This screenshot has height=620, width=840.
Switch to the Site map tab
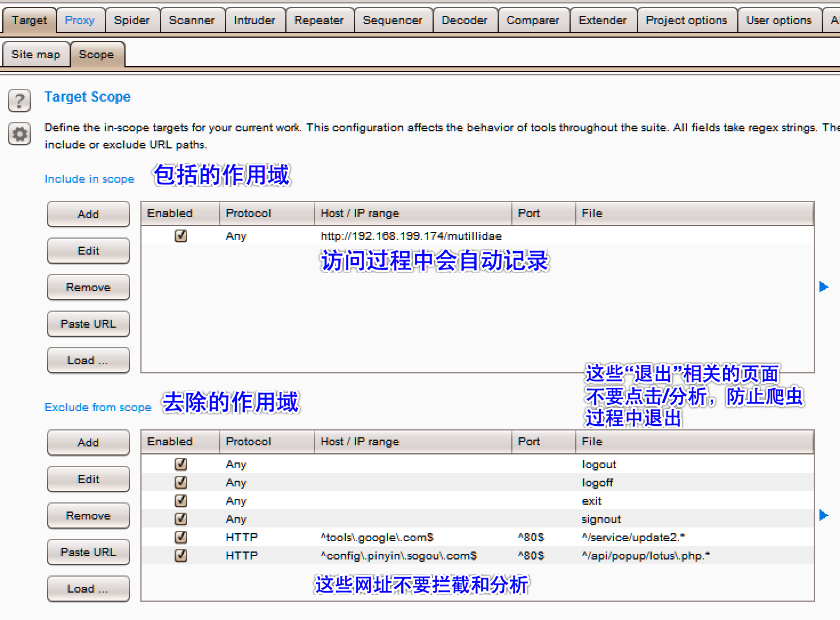pos(35,54)
